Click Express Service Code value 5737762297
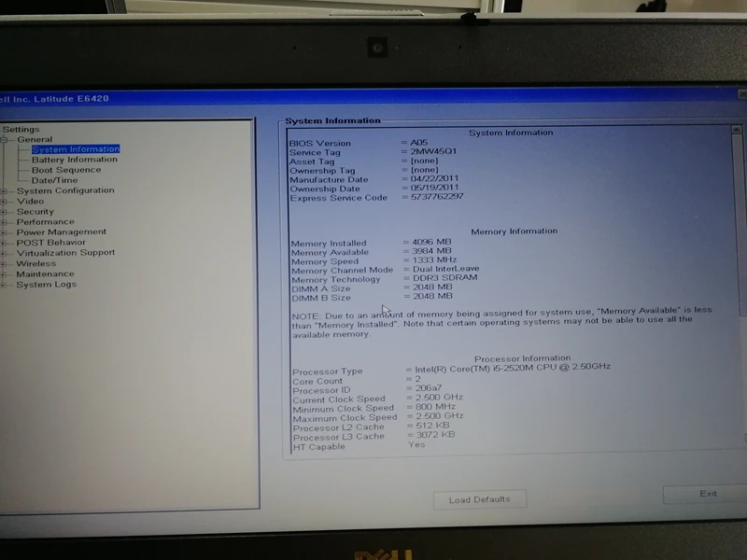The image size is (747, 560). click(437, 196)
